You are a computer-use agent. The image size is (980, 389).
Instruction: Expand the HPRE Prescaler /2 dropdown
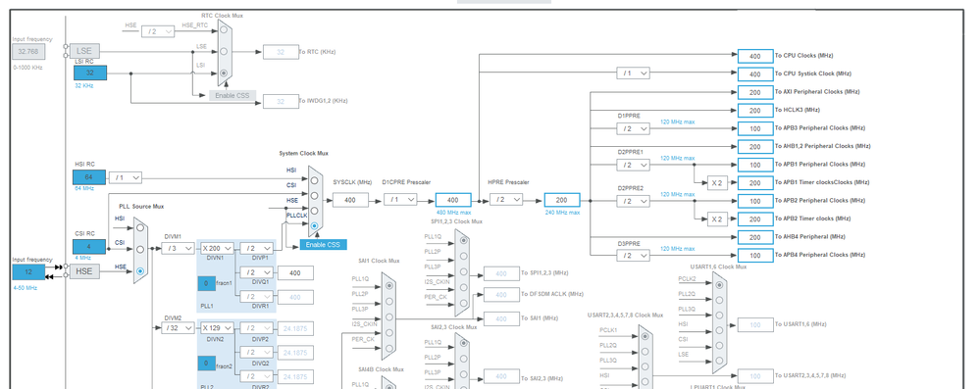click(506, 199)
